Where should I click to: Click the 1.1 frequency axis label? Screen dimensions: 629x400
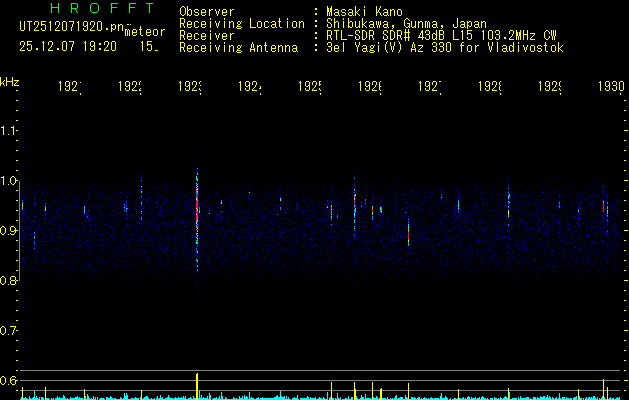click(x=8, y=130)
